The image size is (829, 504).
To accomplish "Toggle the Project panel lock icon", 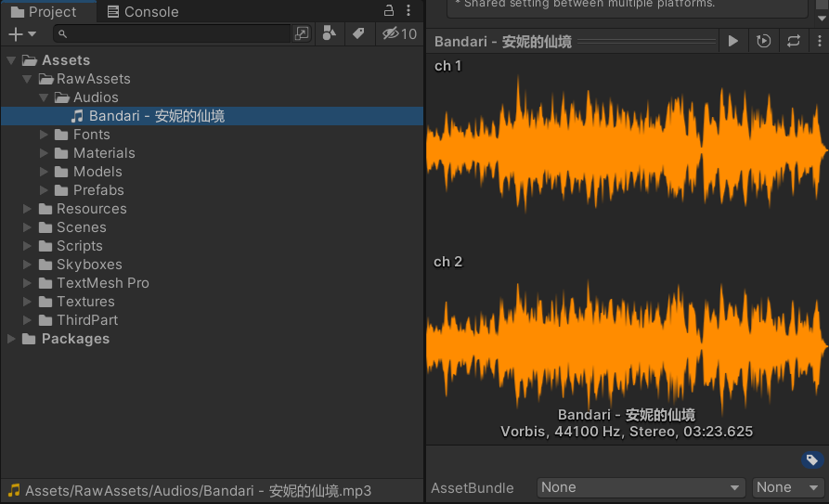I will (389, 10).
